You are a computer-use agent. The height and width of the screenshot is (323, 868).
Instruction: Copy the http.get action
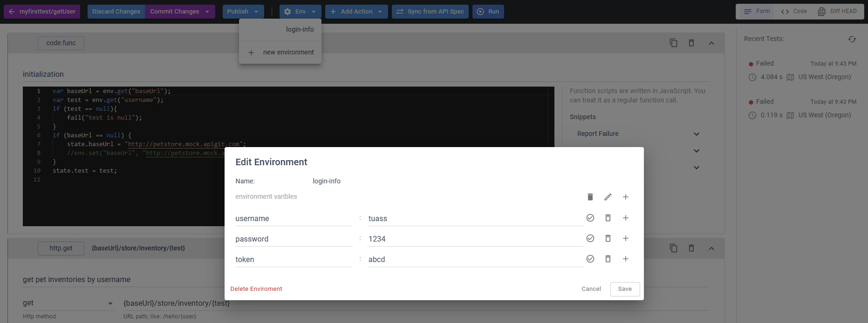click(673, 248)
